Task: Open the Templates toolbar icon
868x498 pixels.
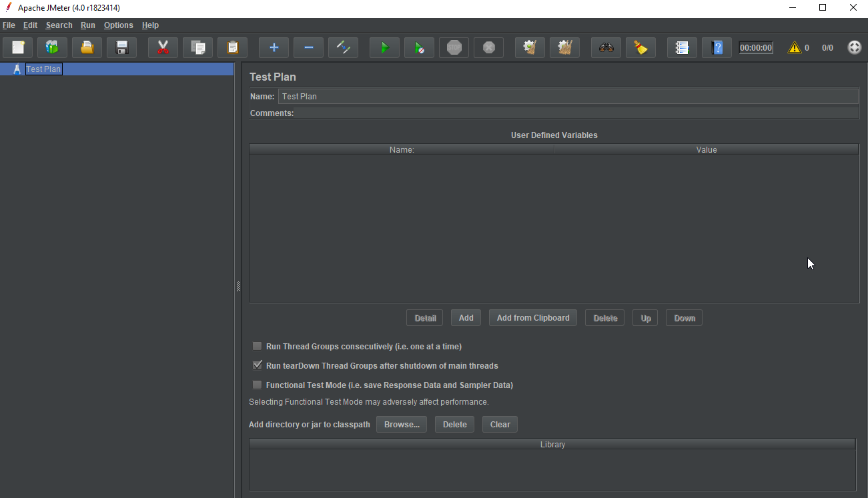Action: [53, 48]
